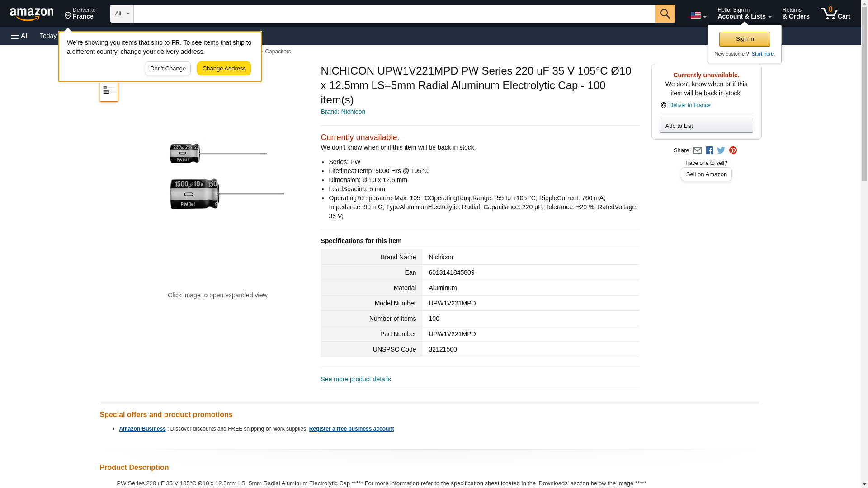Click Change Address button
Screen dimensions: 868x488
224,69
